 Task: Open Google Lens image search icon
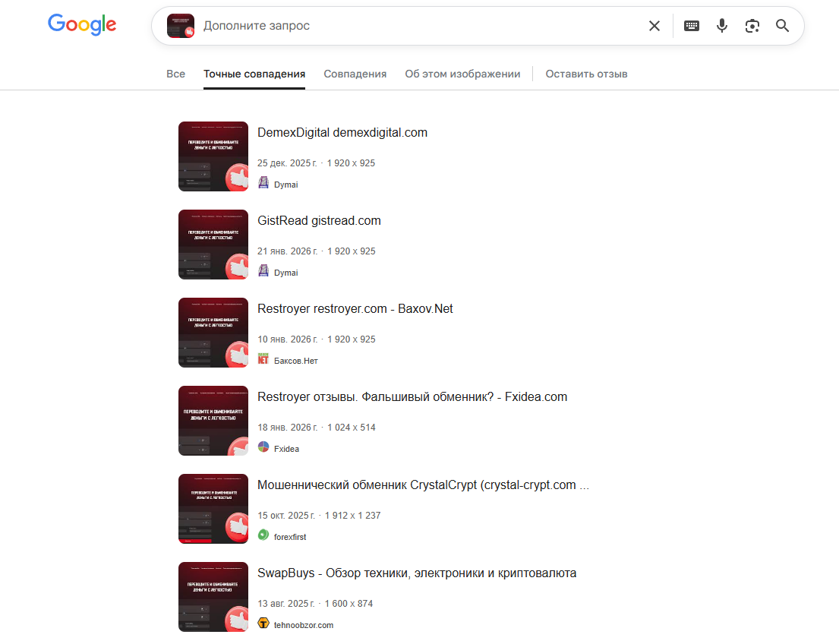(752, 26)
